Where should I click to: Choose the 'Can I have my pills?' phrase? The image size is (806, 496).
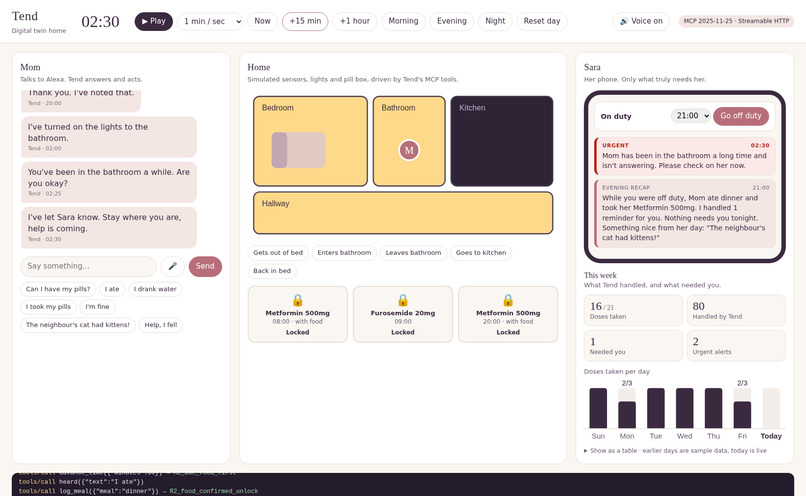click(x=58, y=289)
